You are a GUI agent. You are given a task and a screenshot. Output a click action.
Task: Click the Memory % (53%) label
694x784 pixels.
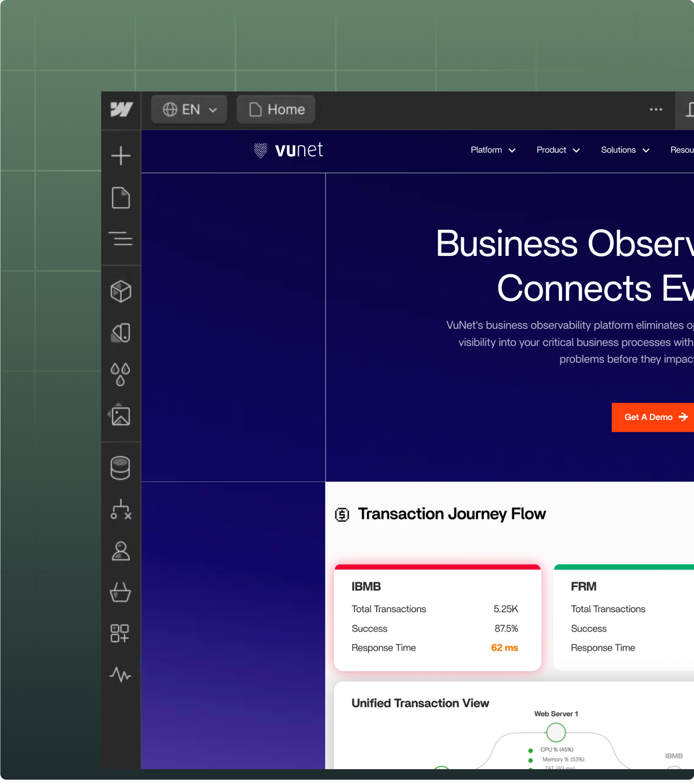(563, 759)
